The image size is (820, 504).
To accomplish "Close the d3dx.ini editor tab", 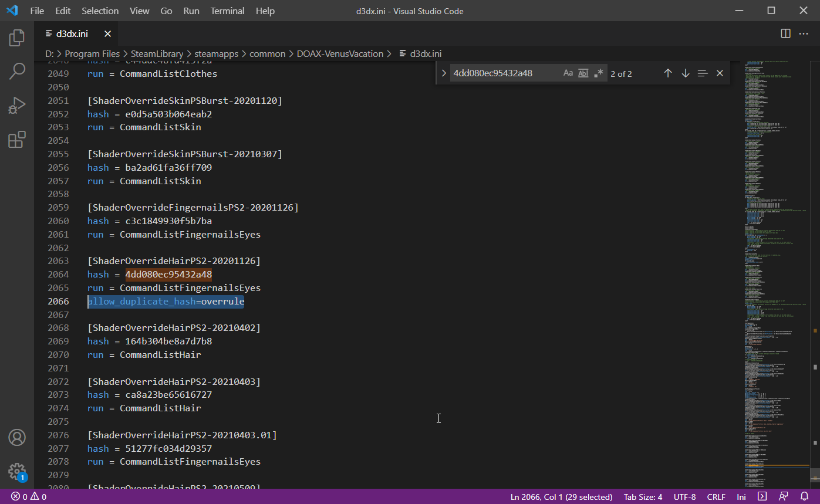I will (107, 34).
